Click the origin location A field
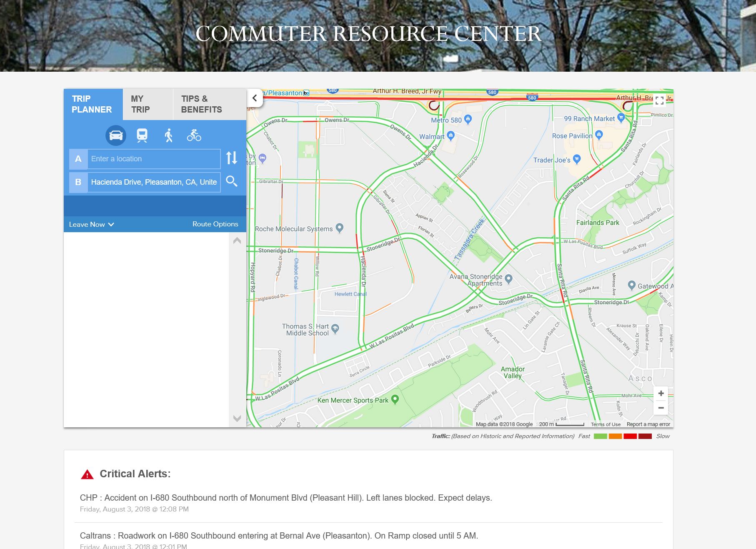The image size is (756, 549). (154, 159)
